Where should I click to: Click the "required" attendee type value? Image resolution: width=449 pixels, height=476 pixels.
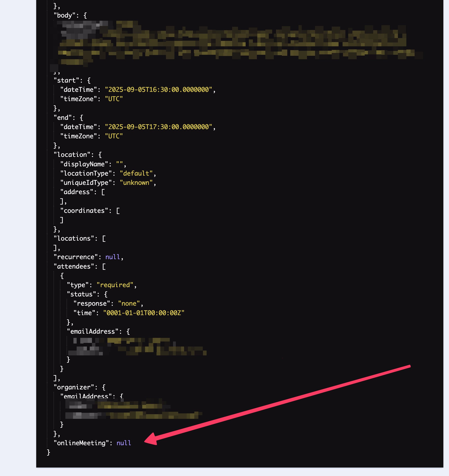[x=115, y=285]
